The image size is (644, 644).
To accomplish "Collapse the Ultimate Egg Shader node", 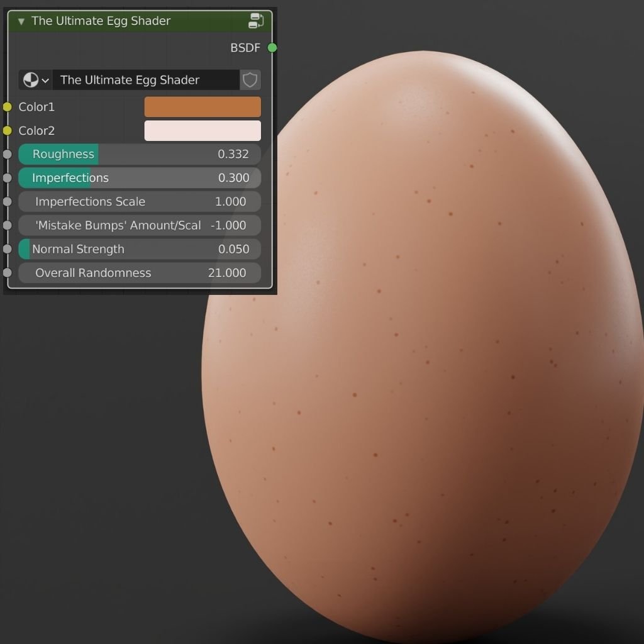I will click(x=21, y=20).
